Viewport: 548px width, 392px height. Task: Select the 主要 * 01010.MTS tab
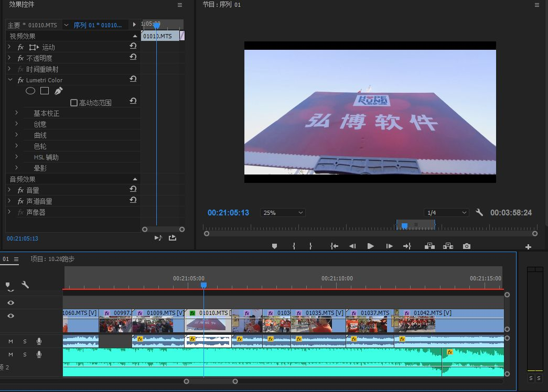(32, 25)
